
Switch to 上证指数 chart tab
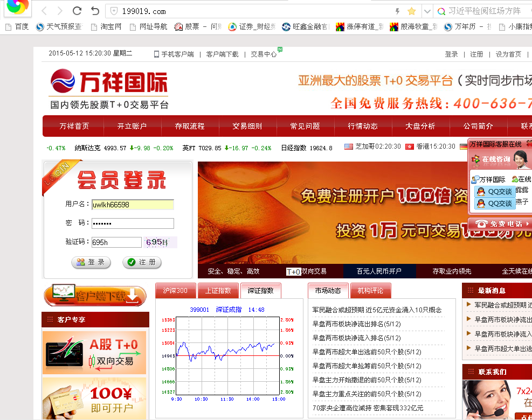point(218,291)
